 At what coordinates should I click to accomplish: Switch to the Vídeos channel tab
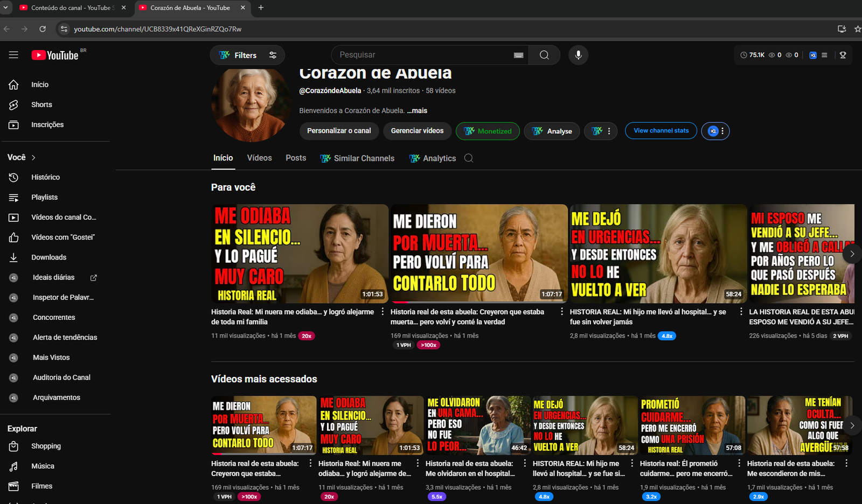click(259, 158)
